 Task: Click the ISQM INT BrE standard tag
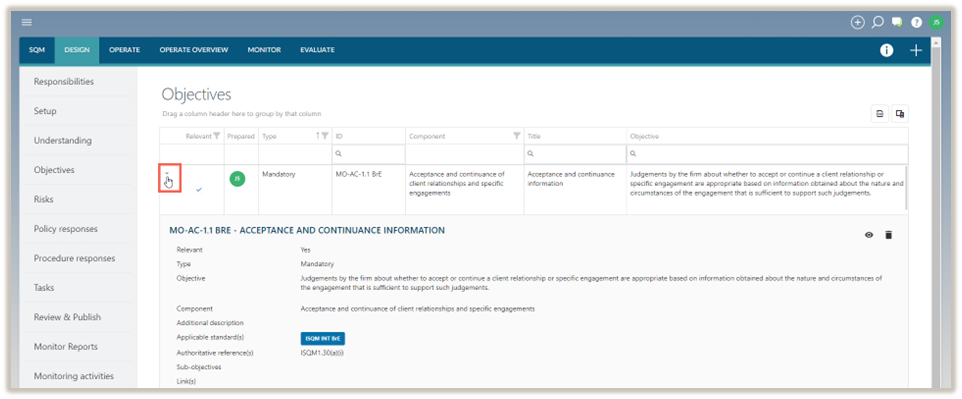click(x=323, y=338)
